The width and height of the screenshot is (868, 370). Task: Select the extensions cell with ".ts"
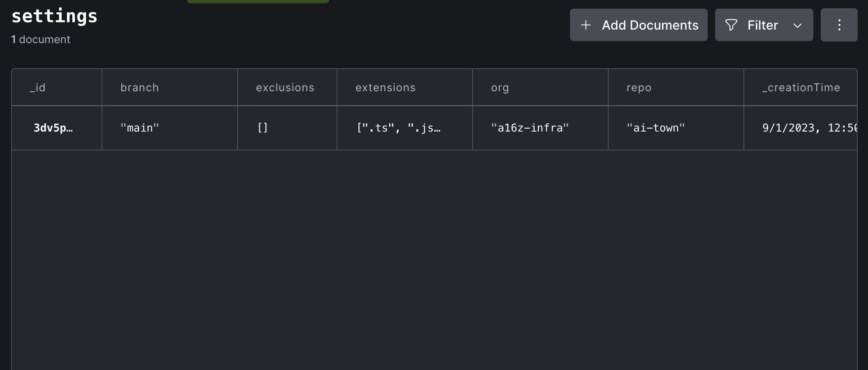pos(398,128)
